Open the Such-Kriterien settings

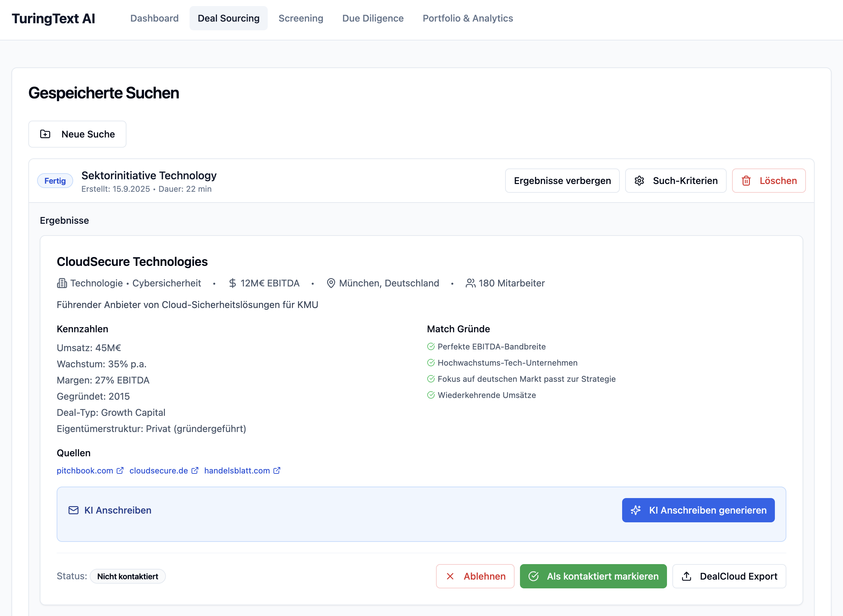point(685,181)
